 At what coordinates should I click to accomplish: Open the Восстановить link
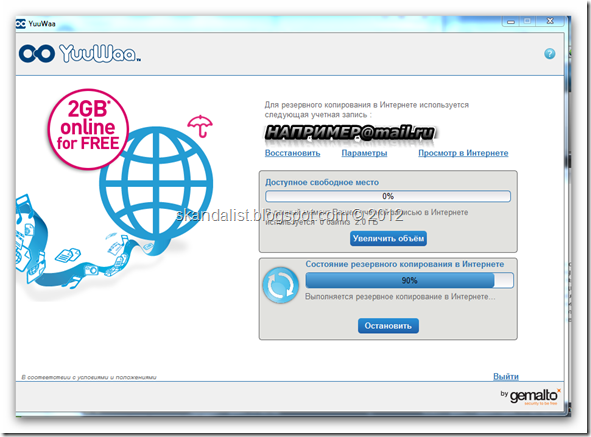point(292,153)
